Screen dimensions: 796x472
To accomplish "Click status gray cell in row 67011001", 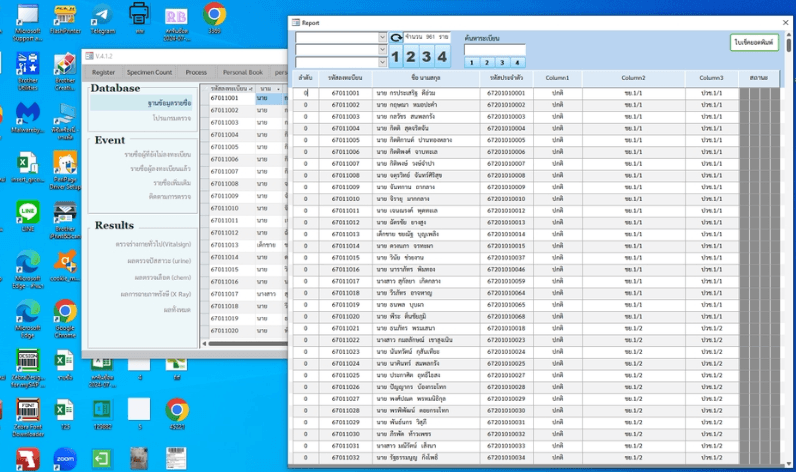I will click(759, 93).
